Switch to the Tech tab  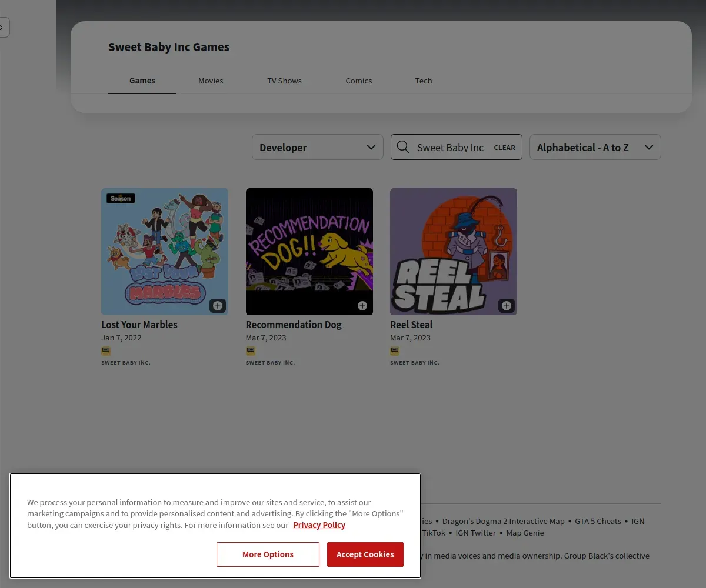tap(424, 81)
